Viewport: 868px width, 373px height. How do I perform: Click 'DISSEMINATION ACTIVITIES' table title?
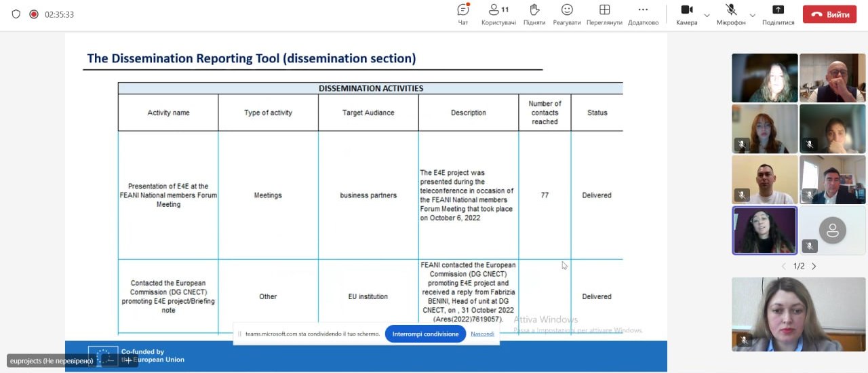(x=371, y=88)
